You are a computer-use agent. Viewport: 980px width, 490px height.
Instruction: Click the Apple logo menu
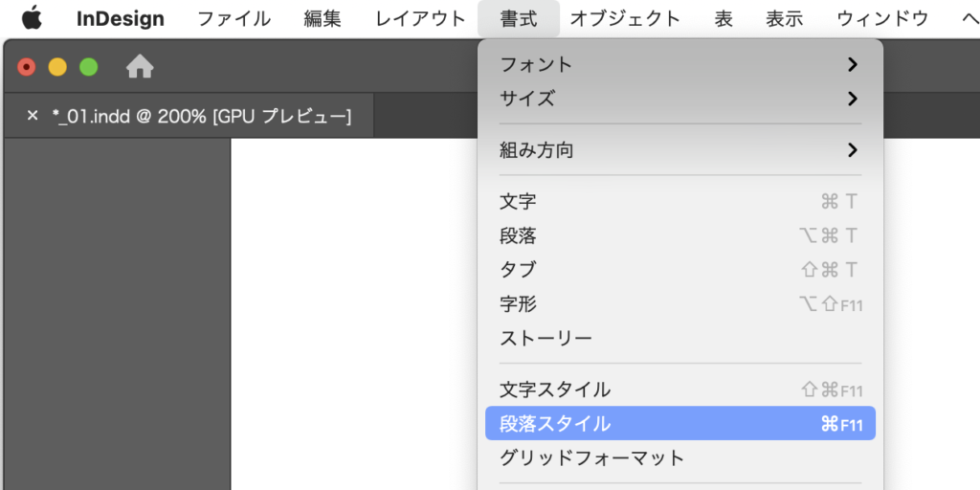pos(32,18)
